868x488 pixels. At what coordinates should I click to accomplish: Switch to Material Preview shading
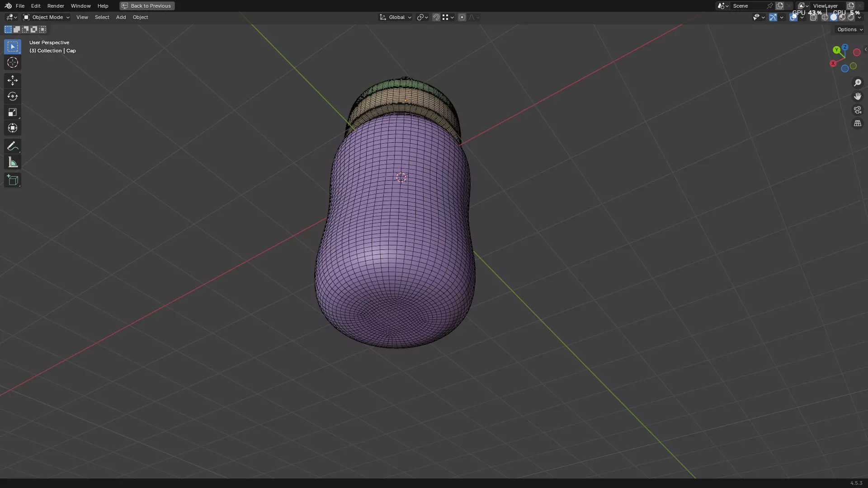pos(842,17)
